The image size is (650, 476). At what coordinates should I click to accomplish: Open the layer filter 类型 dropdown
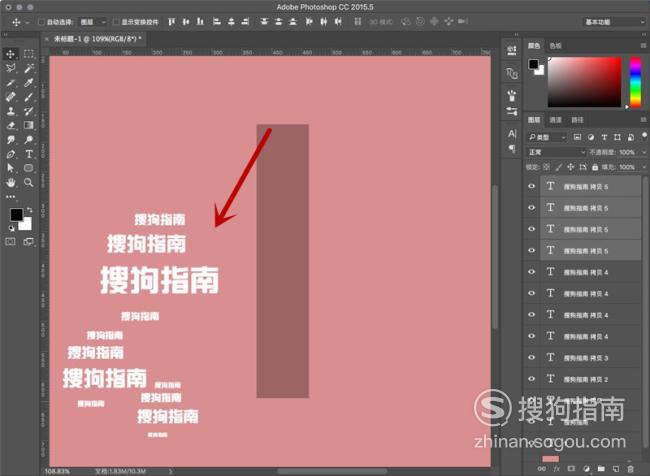point(547,137)
